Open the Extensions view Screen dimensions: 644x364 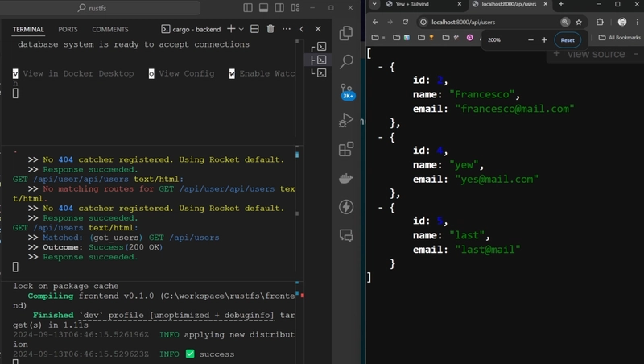click(346, 149)
